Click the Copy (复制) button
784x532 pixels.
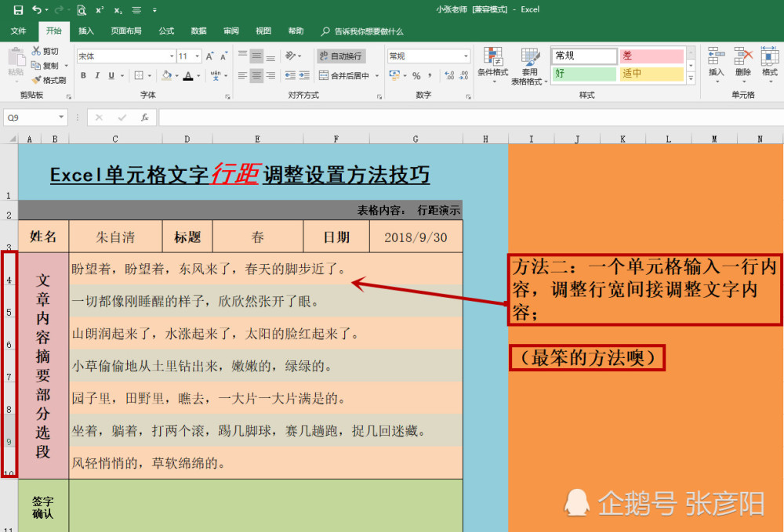(x=45, y=66)
